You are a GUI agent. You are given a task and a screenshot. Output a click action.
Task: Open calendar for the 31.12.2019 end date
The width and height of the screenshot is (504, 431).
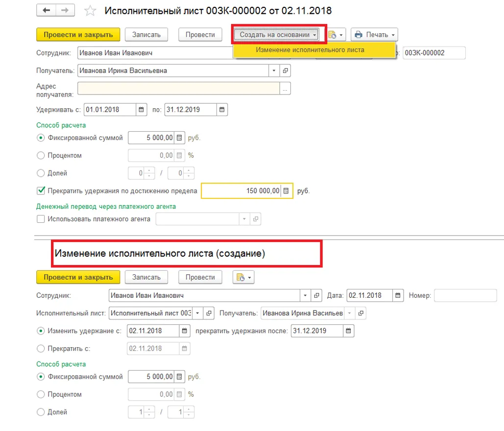[x=222, y=110]
